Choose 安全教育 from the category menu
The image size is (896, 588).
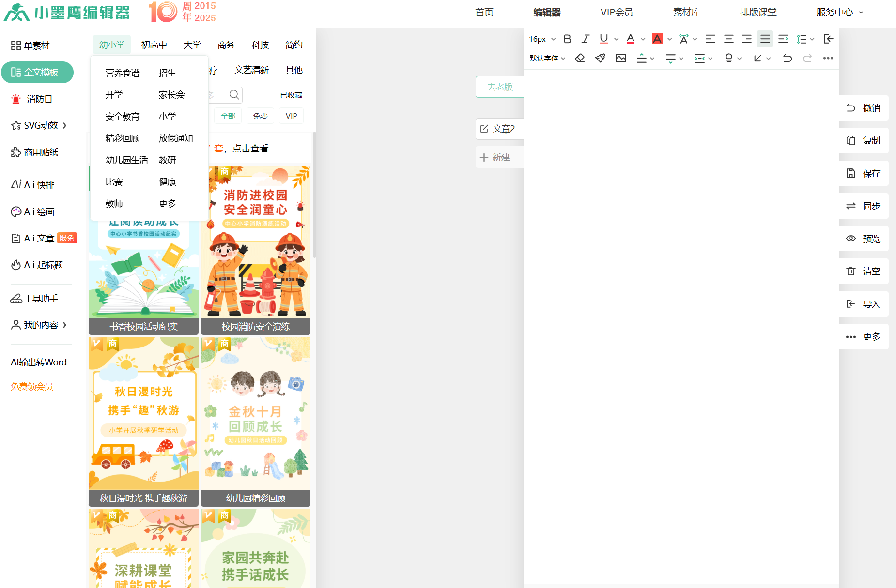pyautogui.click(x=123, y=117)
